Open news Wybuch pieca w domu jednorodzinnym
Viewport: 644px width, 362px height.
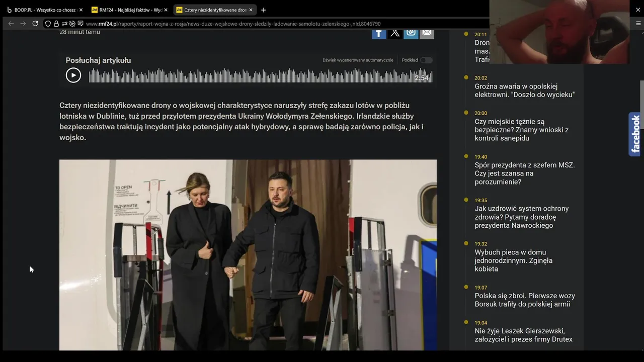[x=514, y=260]
